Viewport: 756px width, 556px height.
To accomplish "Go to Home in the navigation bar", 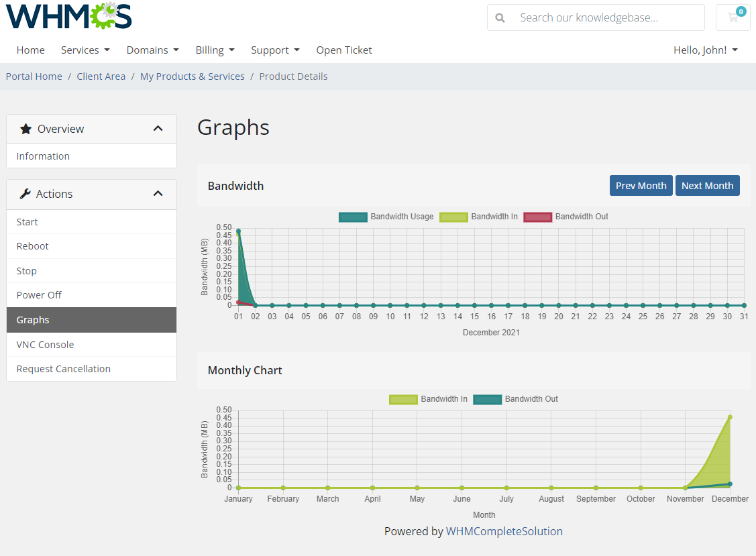I will pos(30,50).
